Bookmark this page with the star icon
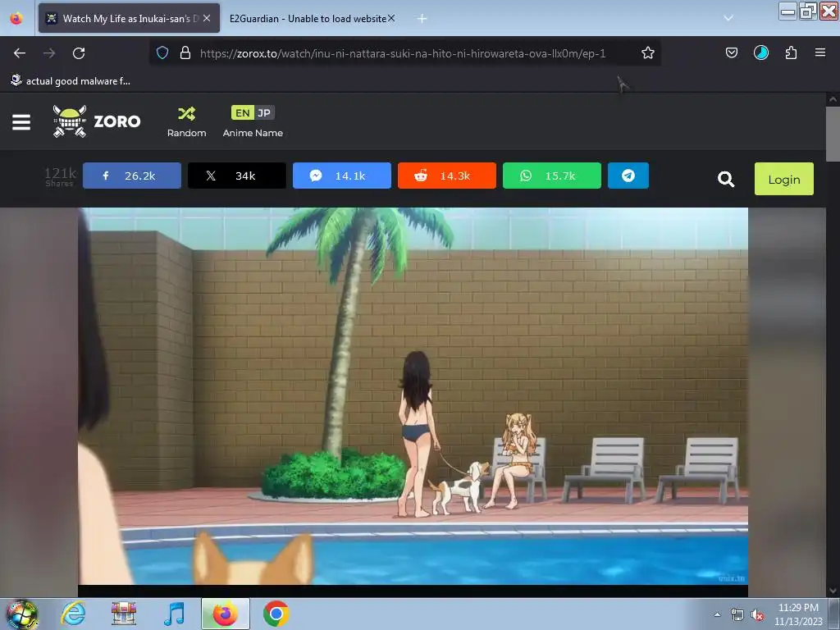Viewport: 840px width, 630px height. 648,52
